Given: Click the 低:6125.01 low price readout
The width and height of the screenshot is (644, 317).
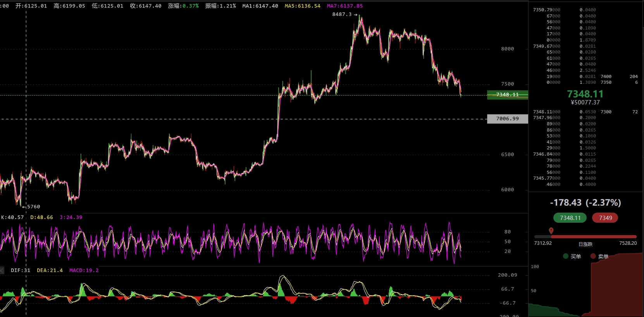Looking at the screenshot, I should click(x=107, y=6).
